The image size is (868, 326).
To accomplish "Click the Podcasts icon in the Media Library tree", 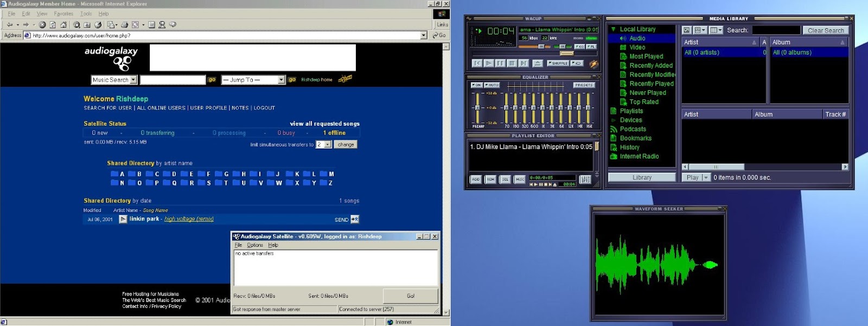I will coord(614,129).
